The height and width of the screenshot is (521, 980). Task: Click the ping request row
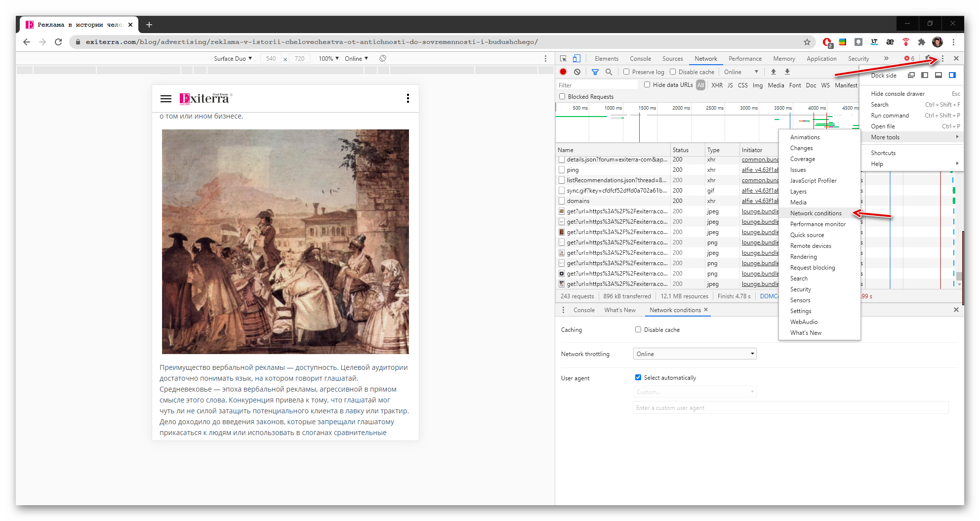point(668,170)
